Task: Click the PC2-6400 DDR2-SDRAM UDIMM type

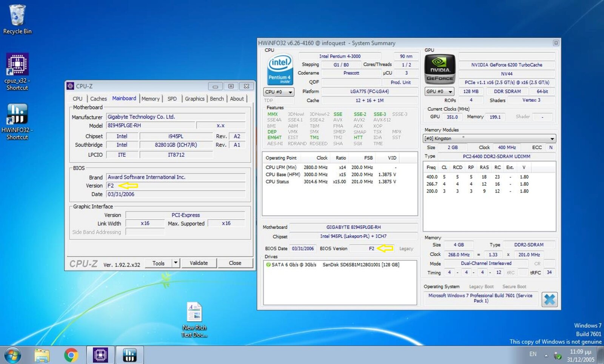Action: coord(496,156)
